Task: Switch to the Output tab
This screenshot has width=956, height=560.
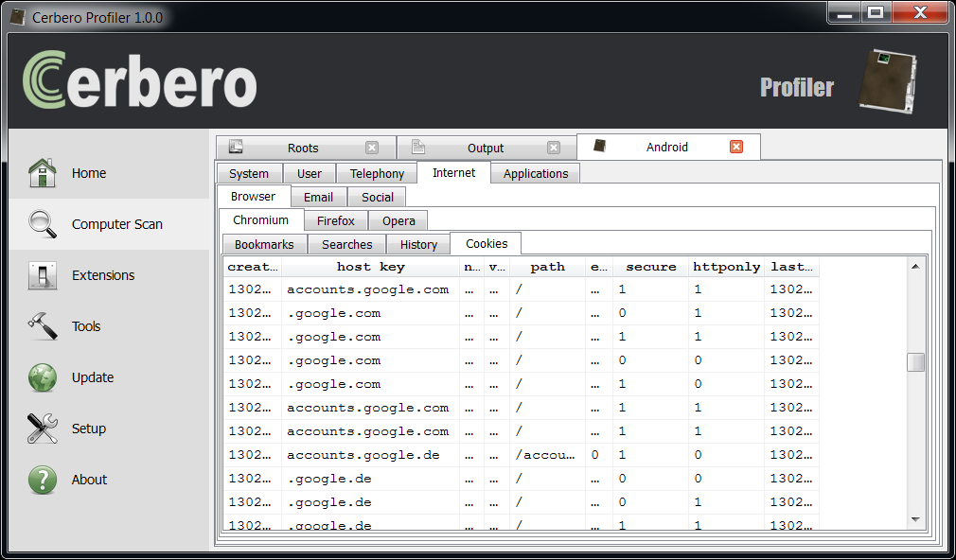Action: 487,148
